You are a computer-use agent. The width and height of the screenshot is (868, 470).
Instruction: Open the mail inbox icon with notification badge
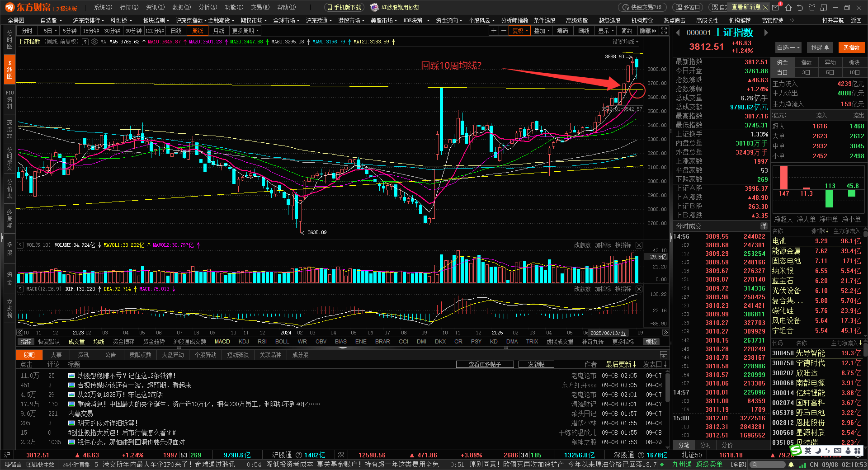pos(776,7)
